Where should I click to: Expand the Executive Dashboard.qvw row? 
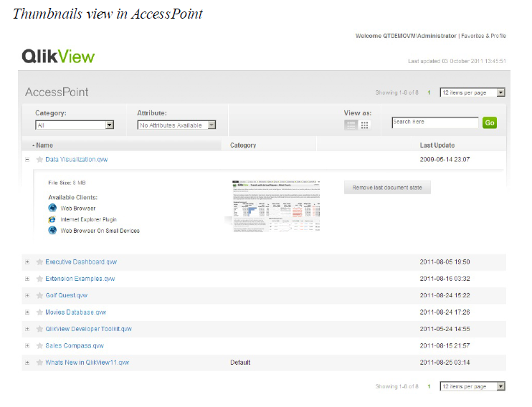(x=27, y=262)
